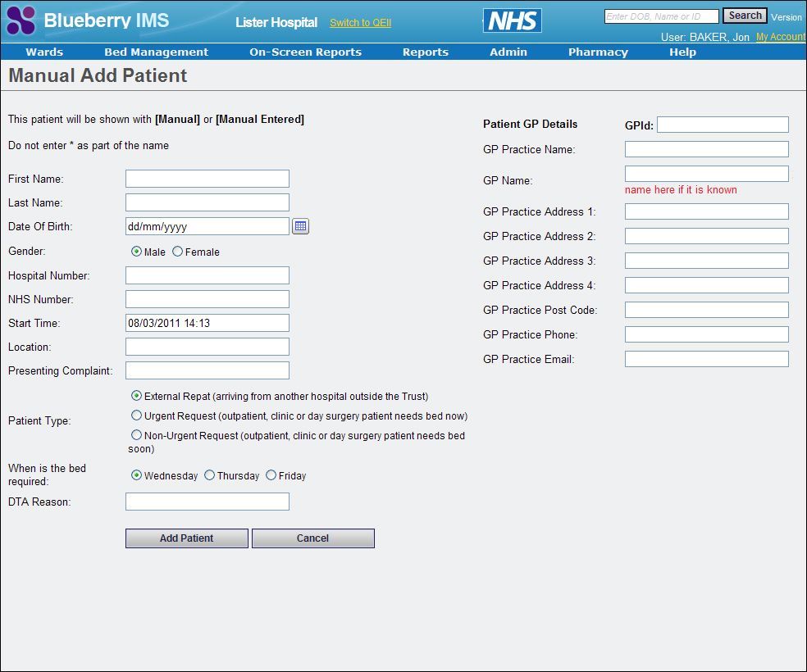Viewport: 807px width, 672px height.
Task: Click the Presenting Complaint input field
Action: (207, 370)
